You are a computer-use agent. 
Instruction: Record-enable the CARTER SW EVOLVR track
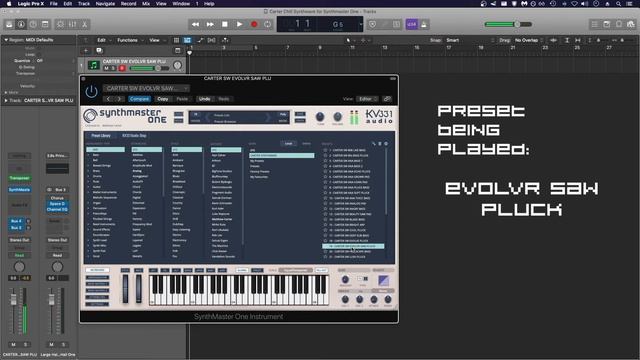click(122, 68)
